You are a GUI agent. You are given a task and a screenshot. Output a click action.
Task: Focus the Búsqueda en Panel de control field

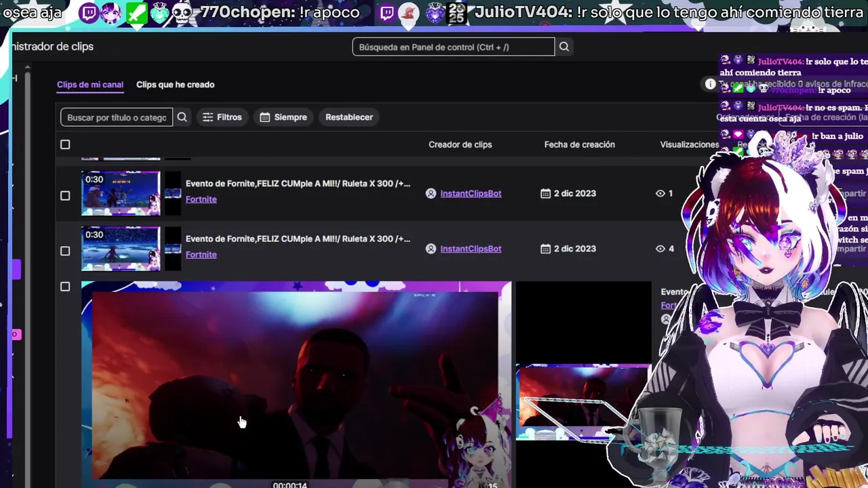click(x=454, y=47)
